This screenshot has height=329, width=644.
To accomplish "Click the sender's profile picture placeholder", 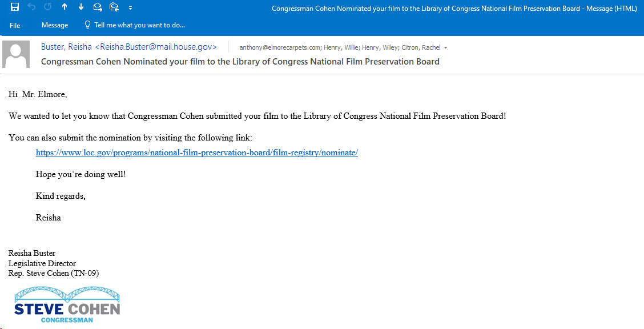I will [16, 54].
